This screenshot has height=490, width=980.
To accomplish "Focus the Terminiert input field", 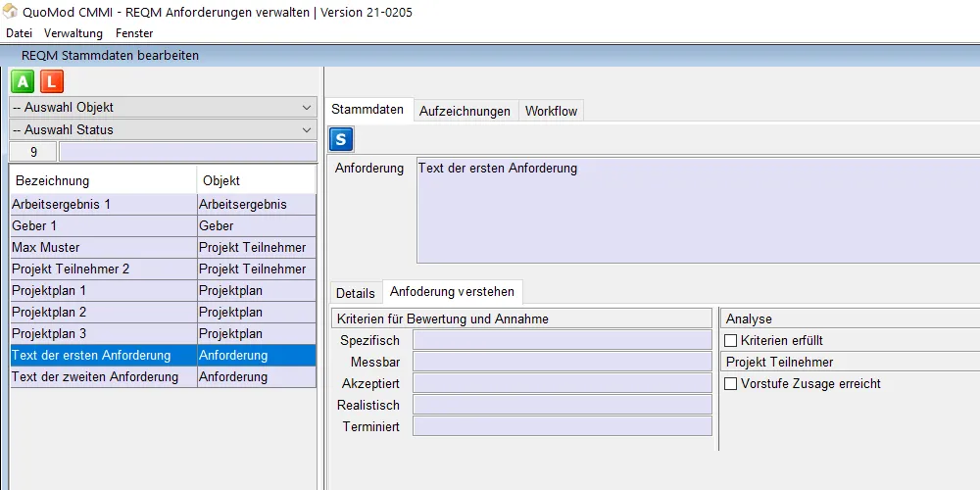I will (x=562, y=426).
